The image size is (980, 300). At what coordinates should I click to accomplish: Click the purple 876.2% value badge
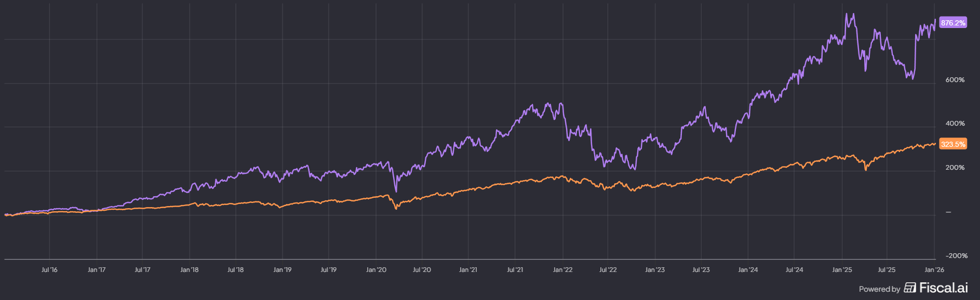pyautogui.click(x=953, y=23)
